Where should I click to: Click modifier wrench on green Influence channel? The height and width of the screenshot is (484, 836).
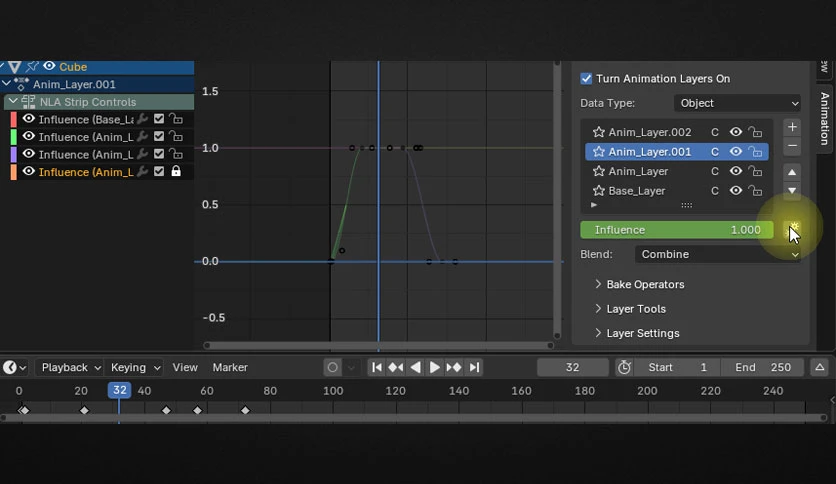click(142, 136)
